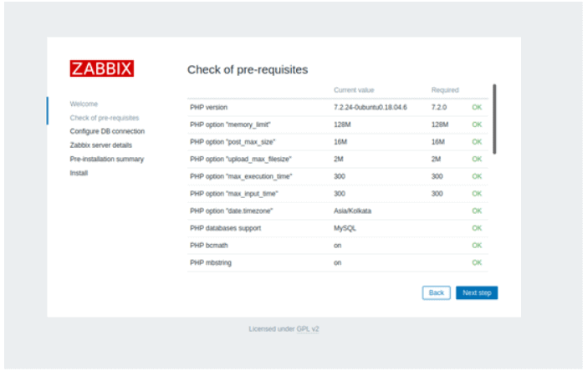
Task: Click OK status for PHP bcmath
Action: 477,245
